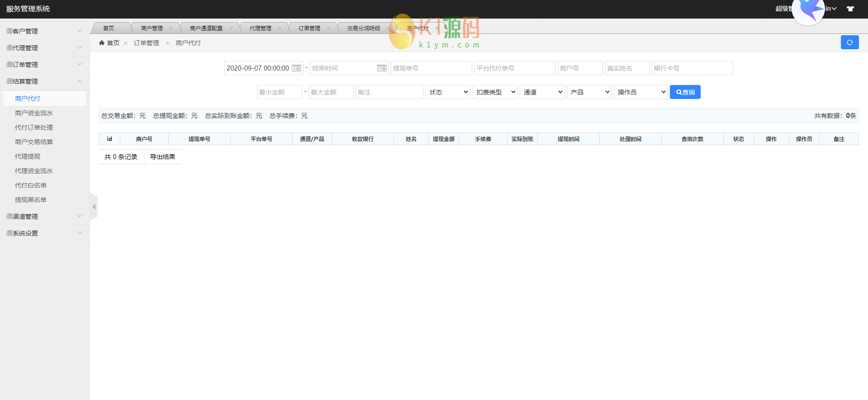Click the 查询 search button

tap(685, 92)
